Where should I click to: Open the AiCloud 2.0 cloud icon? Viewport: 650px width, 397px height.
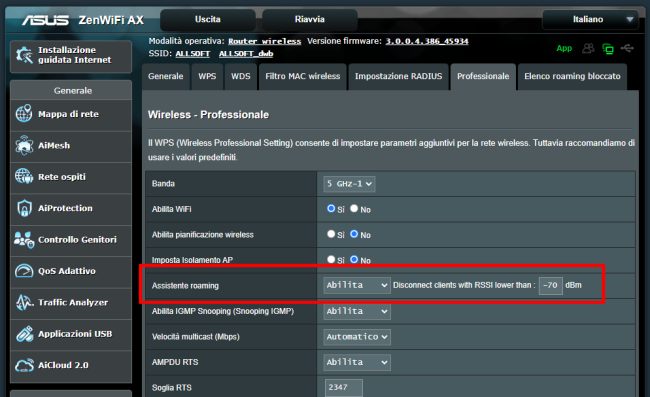[x=24, y=365]
